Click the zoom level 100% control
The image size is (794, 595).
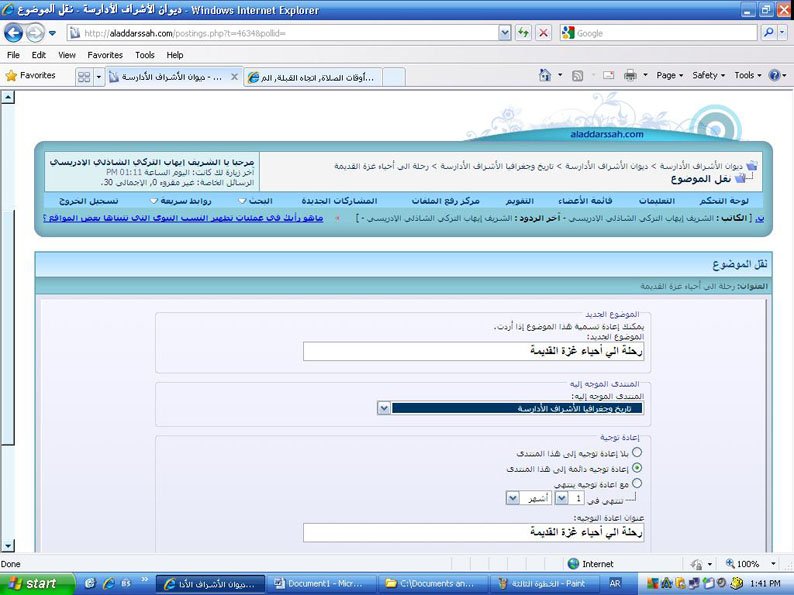pyautogui.click(x=750, y=564)
